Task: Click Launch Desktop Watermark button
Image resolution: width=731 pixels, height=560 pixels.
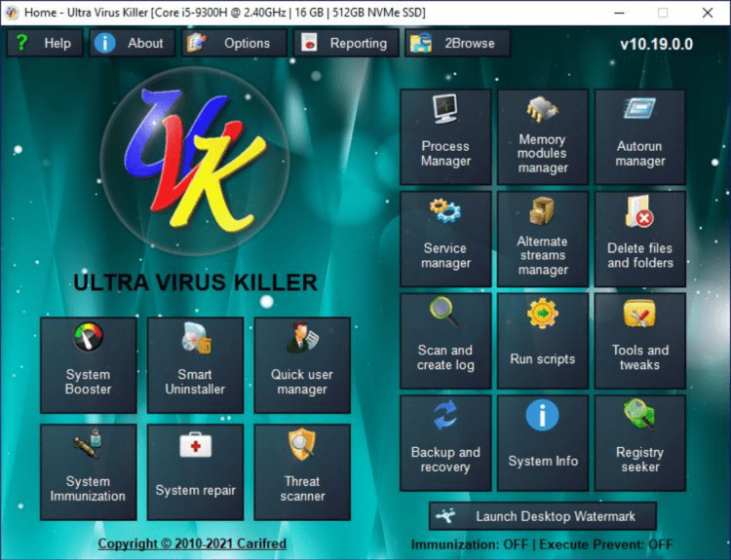Action: pos(543,516)
